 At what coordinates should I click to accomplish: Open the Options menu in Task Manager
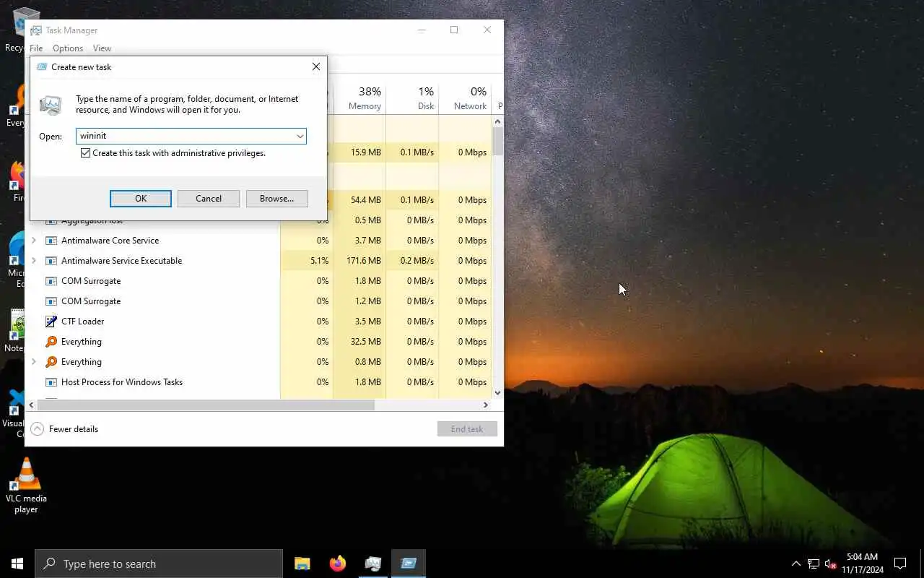68,48
